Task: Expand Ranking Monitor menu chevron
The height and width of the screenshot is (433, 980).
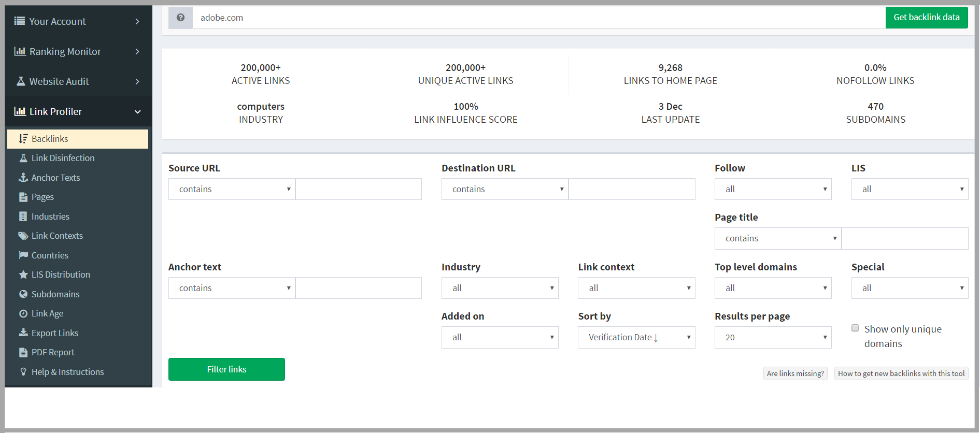Action: click(137, 51)
